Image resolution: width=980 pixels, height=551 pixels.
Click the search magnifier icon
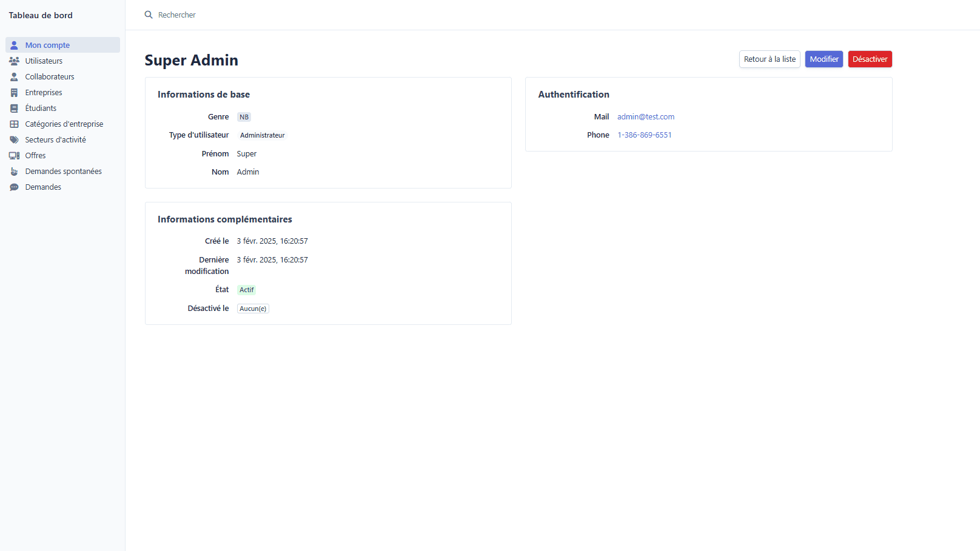click(x=149, y=15)
